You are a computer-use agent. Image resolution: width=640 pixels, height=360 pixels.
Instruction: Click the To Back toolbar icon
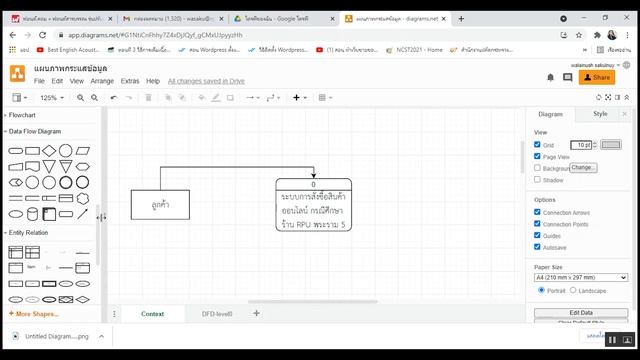tap(182, 98)
